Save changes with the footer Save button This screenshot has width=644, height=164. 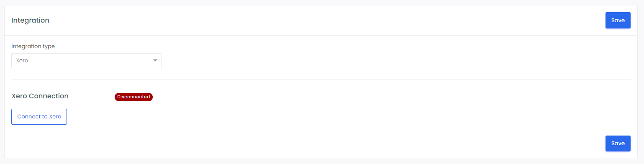(618, 143)
